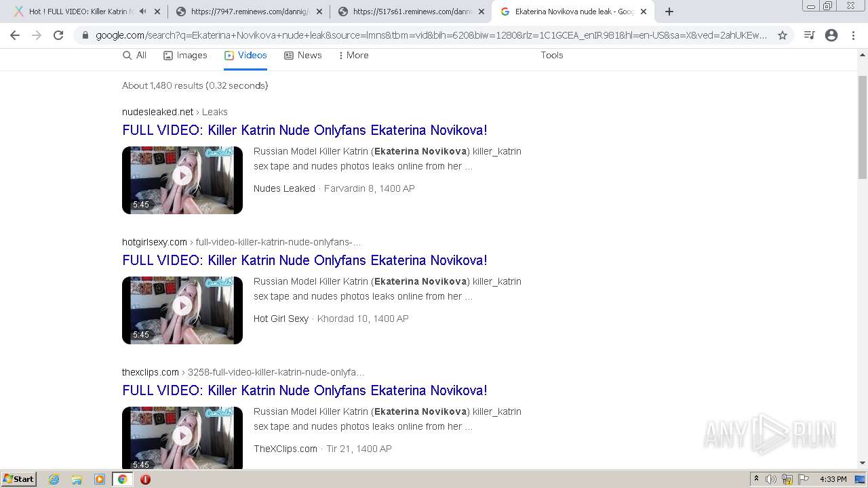The width and height of the screenshot is (868, 488).
Task: Open the search Tools options
Action: click(552, 56)
